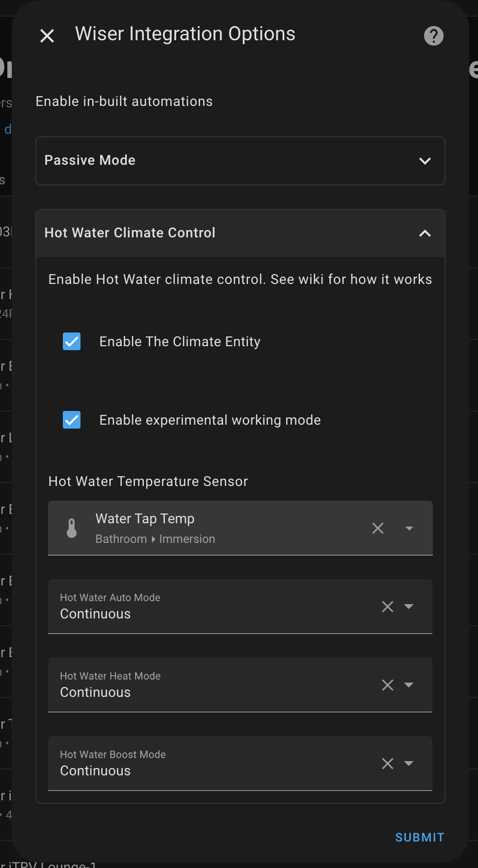Clear the Water Tap Temp sensor selection
Screen dimensions: 478x868
coord(378,528)
